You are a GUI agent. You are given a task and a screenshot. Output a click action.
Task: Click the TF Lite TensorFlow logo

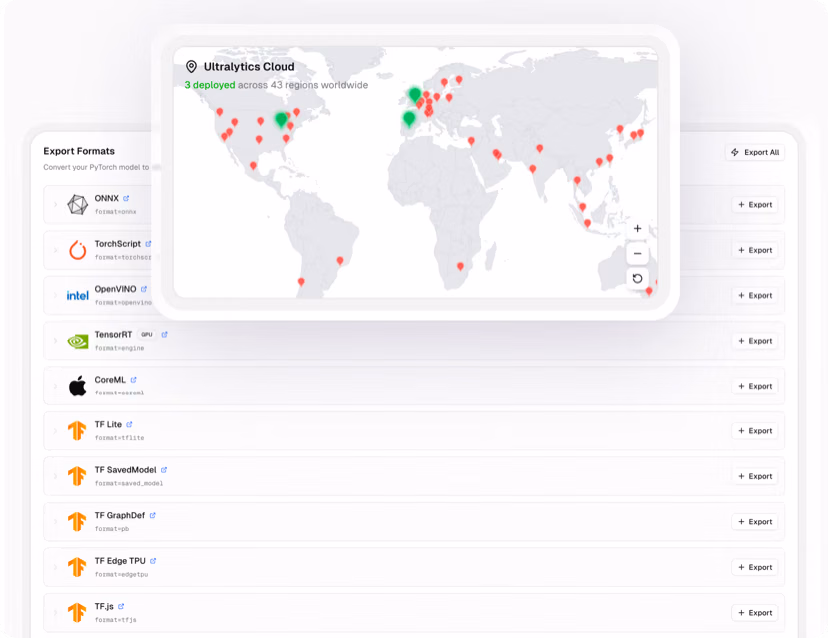(77, 430)
